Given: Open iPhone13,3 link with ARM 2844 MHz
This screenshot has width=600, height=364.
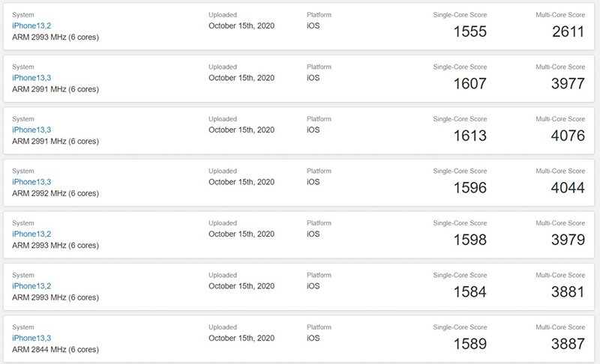Looking at the screenshot, I should (31, 339).
